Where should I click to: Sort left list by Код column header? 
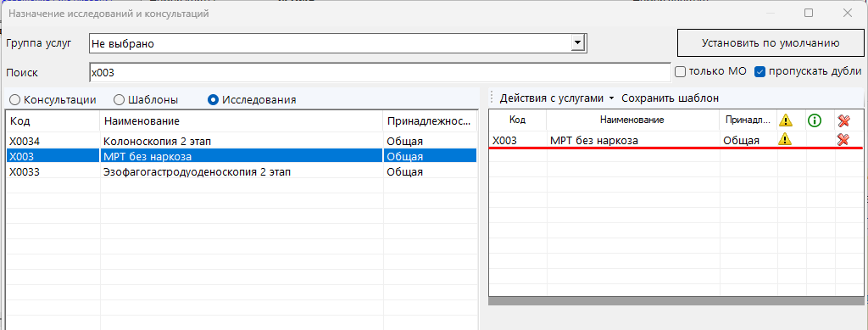53,121
